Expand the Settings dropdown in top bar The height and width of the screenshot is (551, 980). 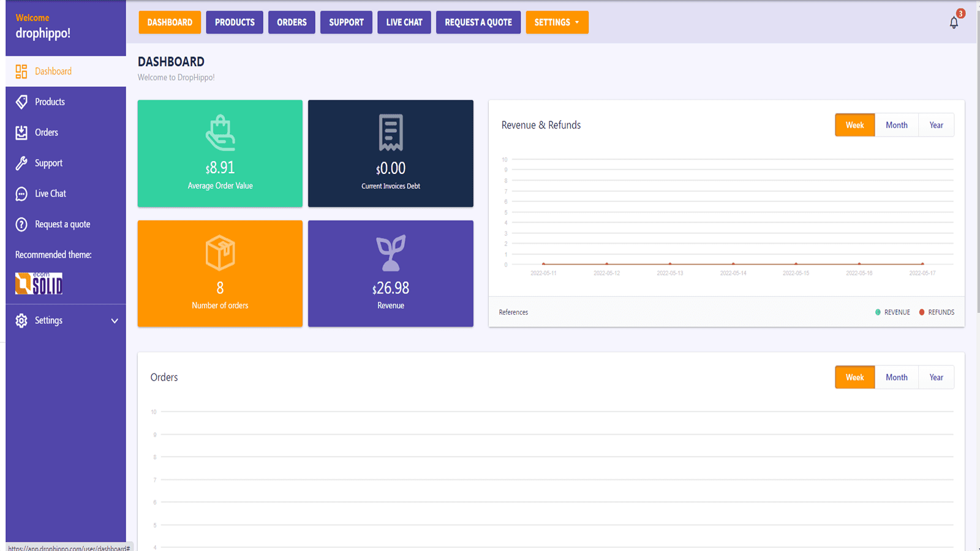557,22
